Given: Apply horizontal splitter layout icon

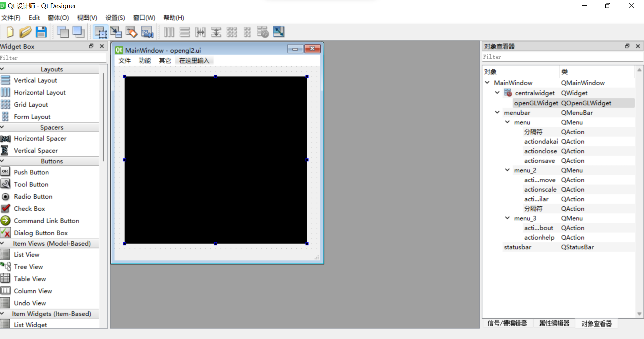Looking at the screenshot, I should coord(200,32).
